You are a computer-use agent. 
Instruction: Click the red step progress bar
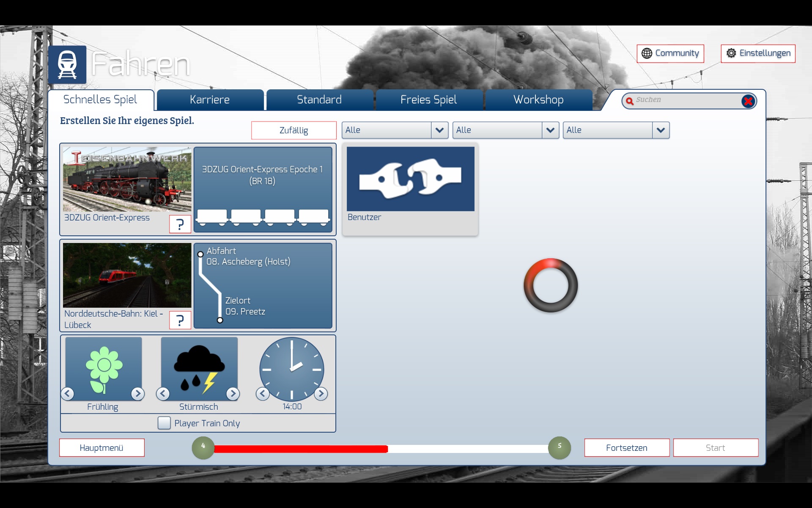pyautogui.click(x=300, y=449)
